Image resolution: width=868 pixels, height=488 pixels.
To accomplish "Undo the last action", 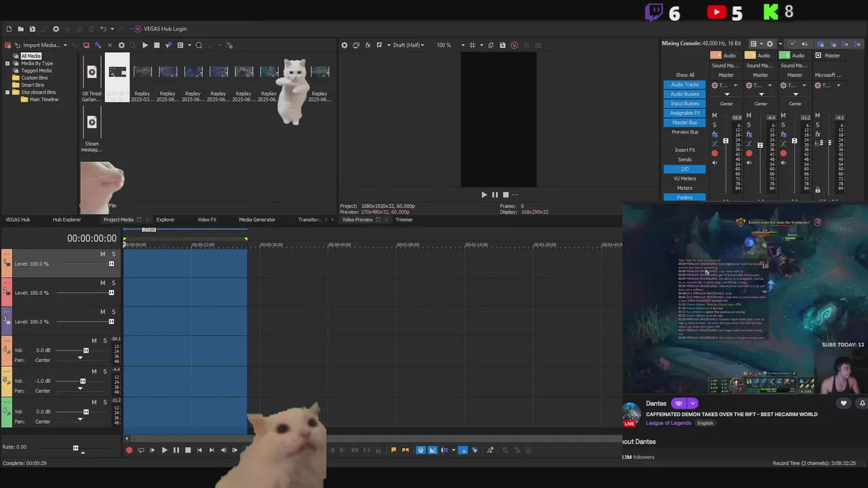I will [x=103, y=29].
